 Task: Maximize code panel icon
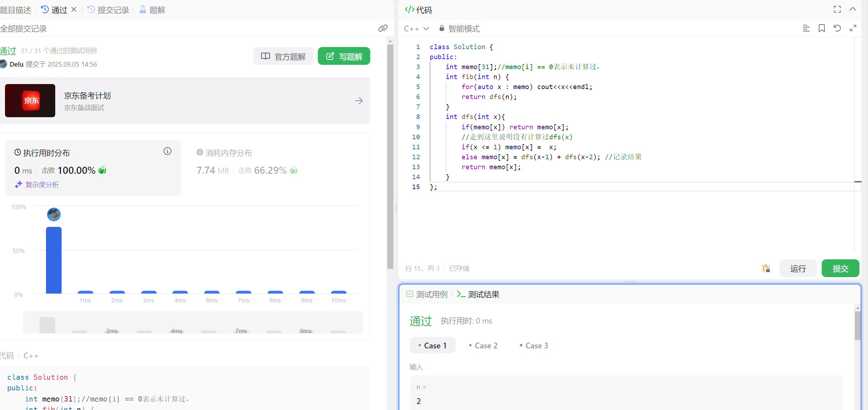[x=837, y=10]
